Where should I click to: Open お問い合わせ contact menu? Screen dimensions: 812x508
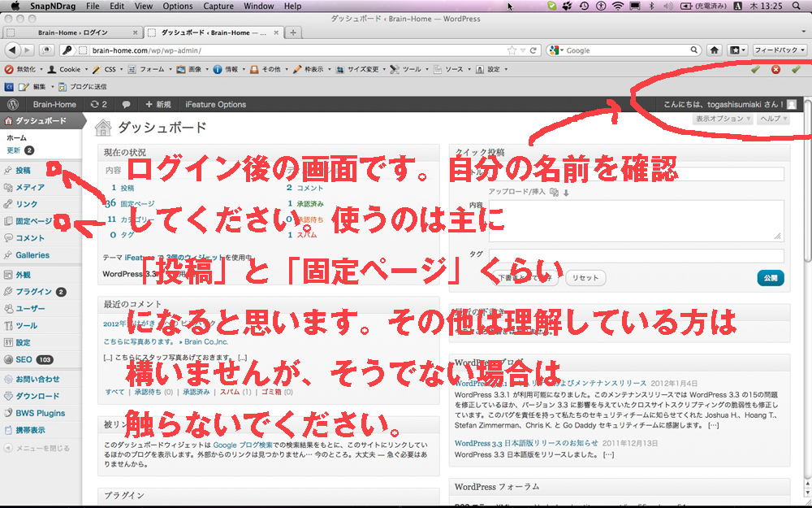[37, 379]
